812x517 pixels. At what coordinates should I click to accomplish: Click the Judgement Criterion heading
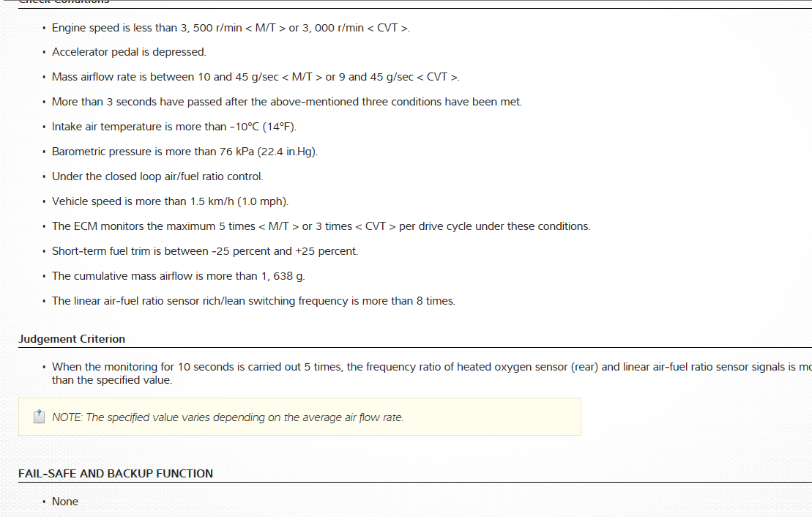coord(72,339)
